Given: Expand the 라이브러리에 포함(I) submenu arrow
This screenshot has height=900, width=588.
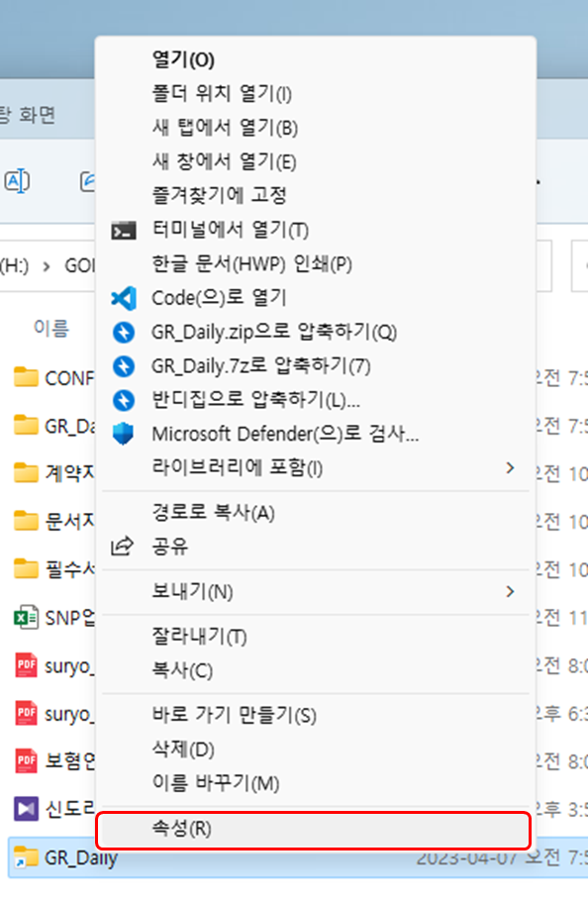Looking at the screenshot, I should click(510, 467).
